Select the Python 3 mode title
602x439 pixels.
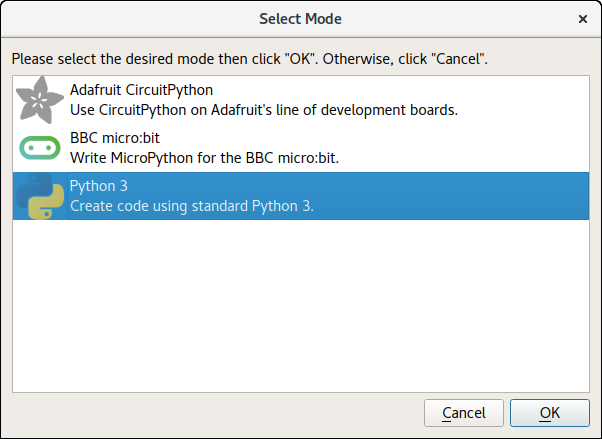click(99, 186)
